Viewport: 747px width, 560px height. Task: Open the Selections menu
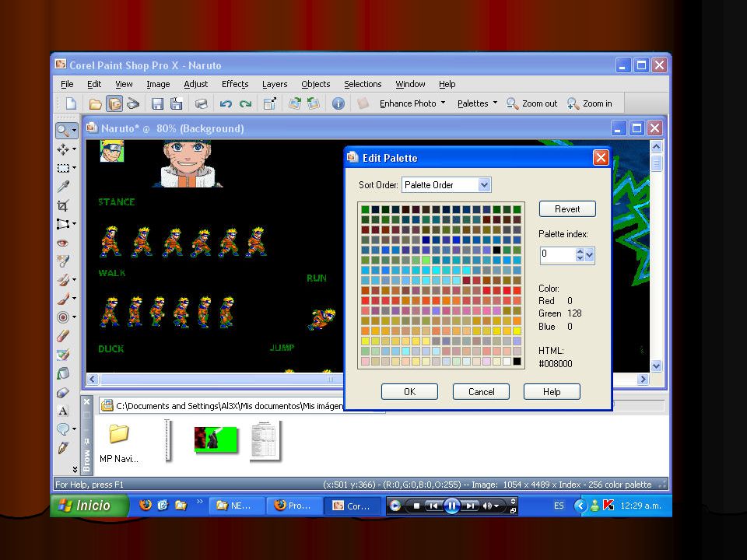click(x=363, y=84)
